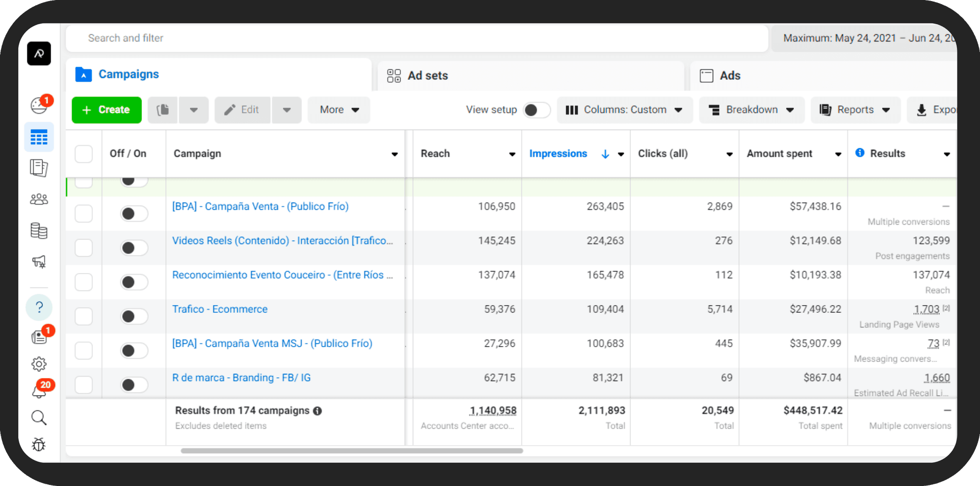Open the Breakdown dropdown
This screenshot has width=980, height=486.
click(751, 110)
